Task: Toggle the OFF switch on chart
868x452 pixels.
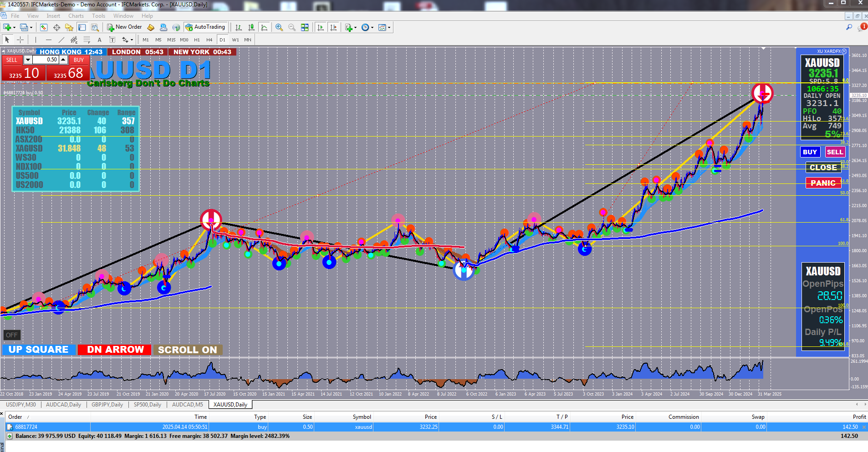Action: (12, 335)
